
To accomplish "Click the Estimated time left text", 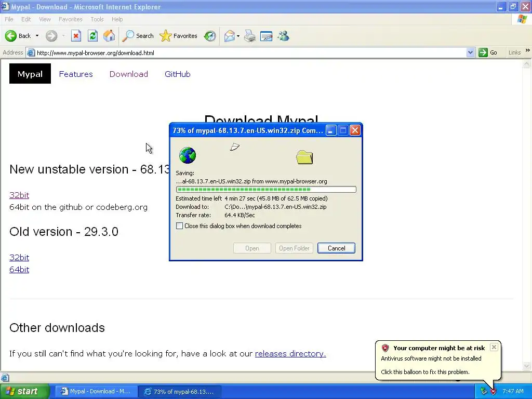I will (x=199, y=198).
